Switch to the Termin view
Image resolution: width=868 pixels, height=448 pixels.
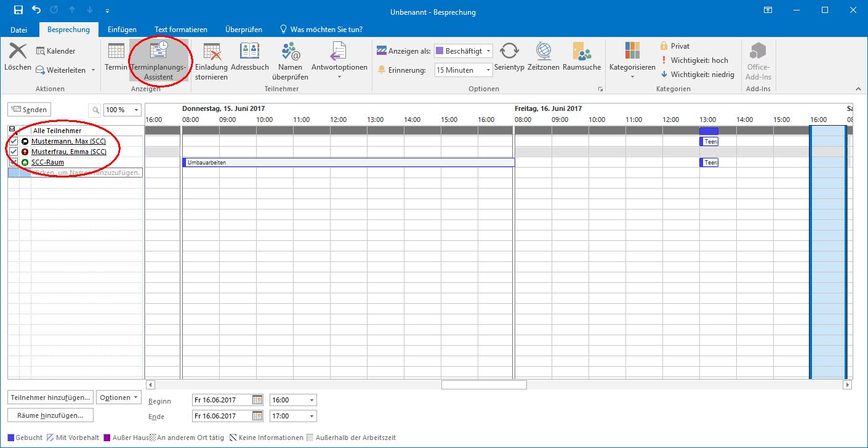pyautogui.click(x=116, y=57)
